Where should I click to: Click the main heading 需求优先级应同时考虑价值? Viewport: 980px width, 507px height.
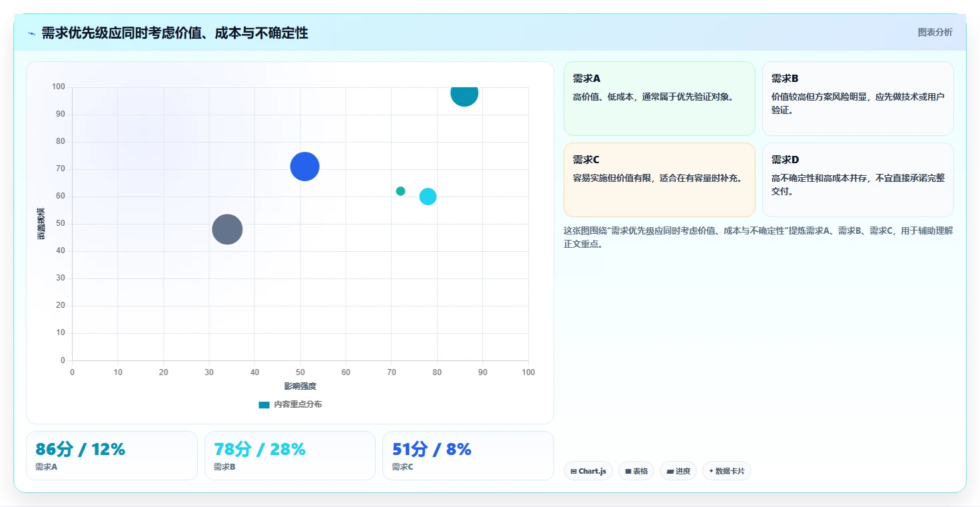coord(175,33)
